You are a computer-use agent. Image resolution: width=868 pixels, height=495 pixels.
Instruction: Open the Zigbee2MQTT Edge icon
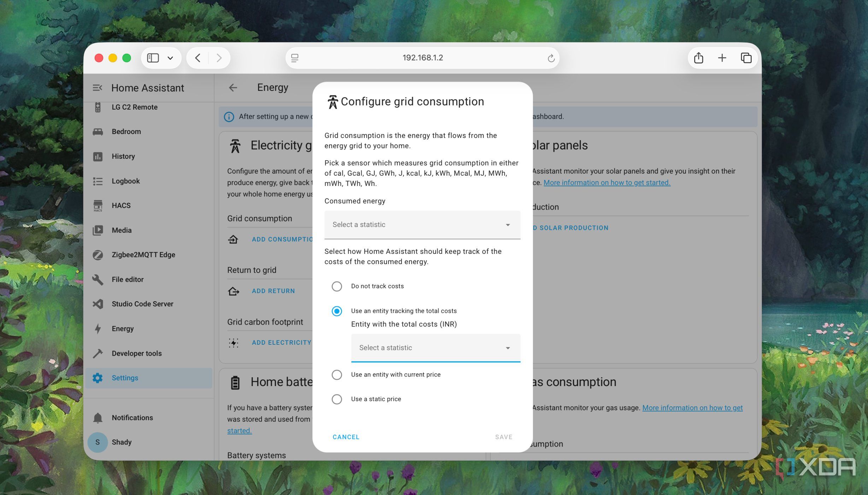pyautogui.click(x=98, y=255)
